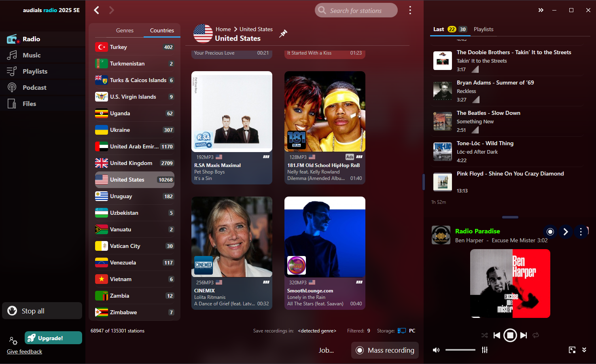Click the Upgrade! button
Screen dimensions: 596x364
pos(53,338)
